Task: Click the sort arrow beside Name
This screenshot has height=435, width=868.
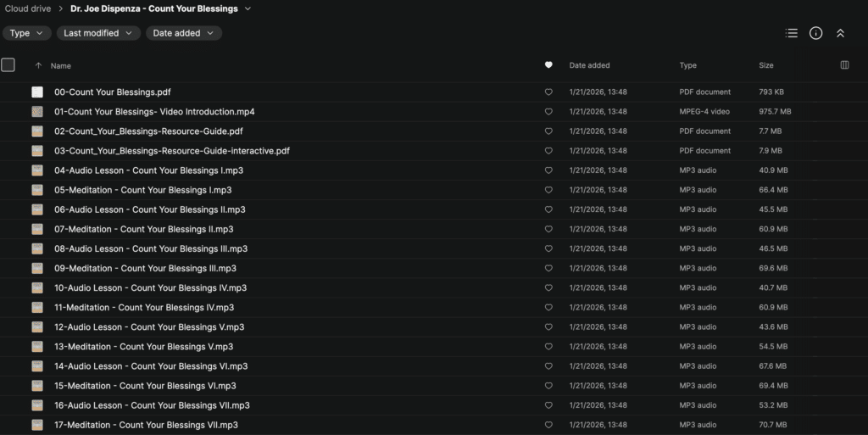Action: [x=38, y=65]
